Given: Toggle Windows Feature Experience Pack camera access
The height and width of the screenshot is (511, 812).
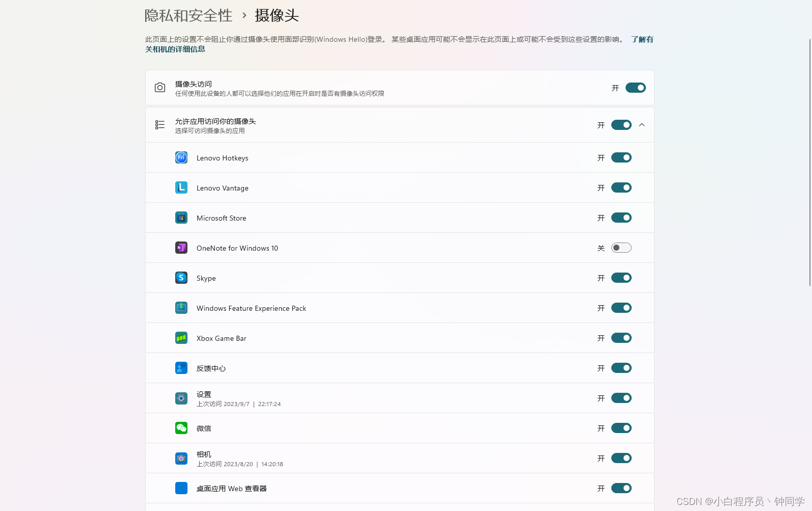Looking at the screenshot, I should click(621, 308).
